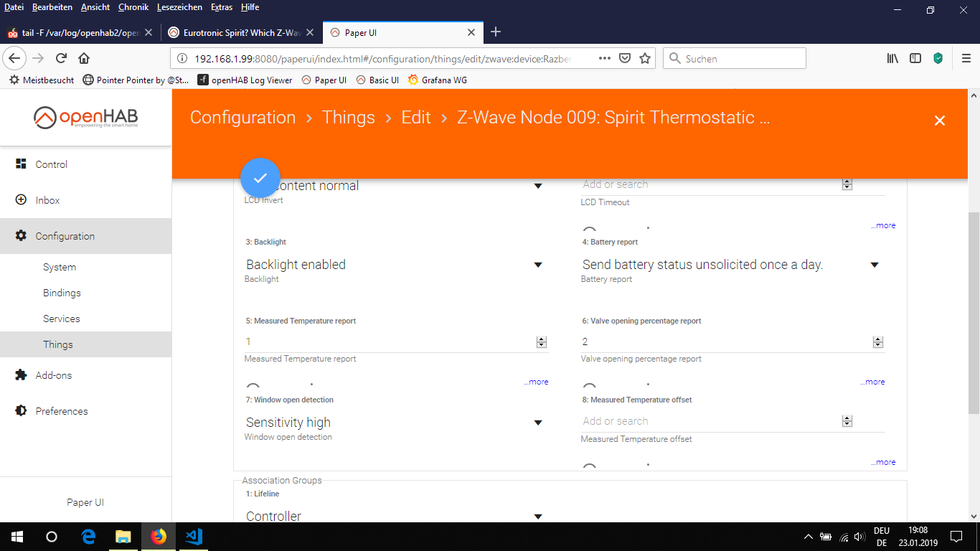Click the Measured Temperature report stepper

tap(542, 342)
